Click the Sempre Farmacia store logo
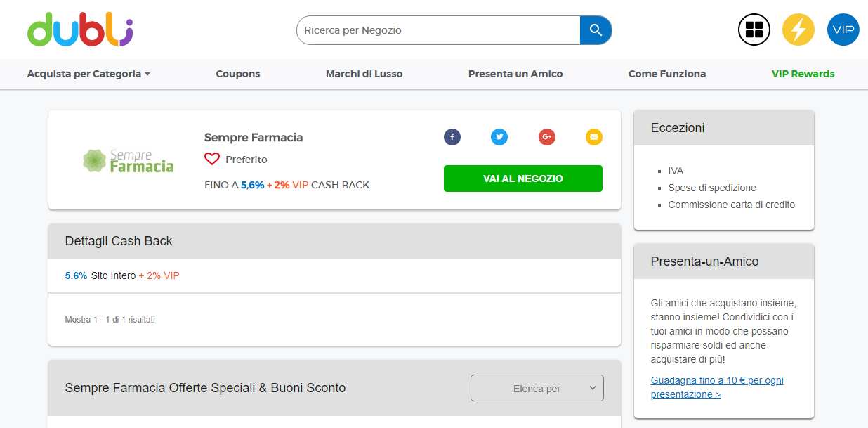868x428 pixels. [128, 160]
